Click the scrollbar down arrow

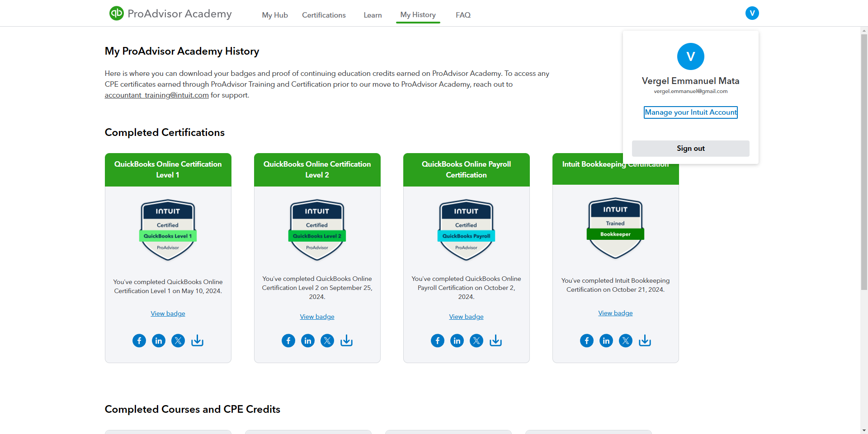tap(864, 430)
